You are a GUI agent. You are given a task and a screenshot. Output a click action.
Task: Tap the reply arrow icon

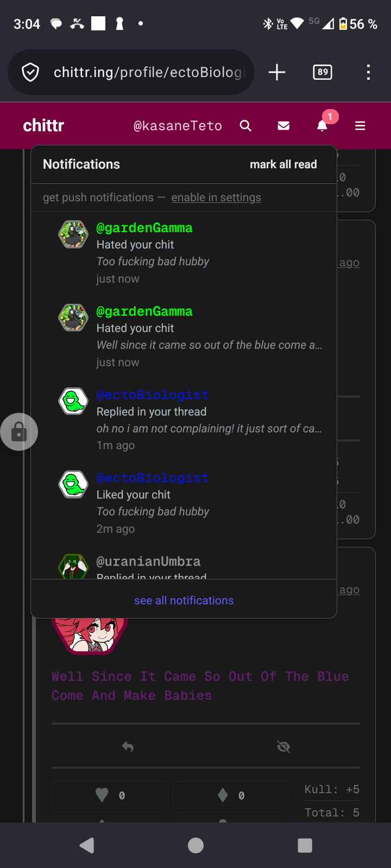pos(128,747)
